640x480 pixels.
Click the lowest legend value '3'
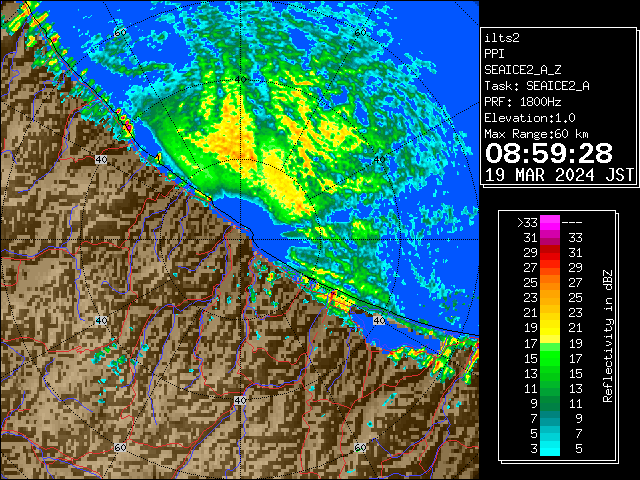coord(534,449)
